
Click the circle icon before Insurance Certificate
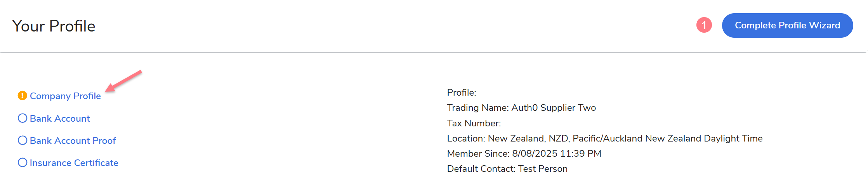point(23,163)
